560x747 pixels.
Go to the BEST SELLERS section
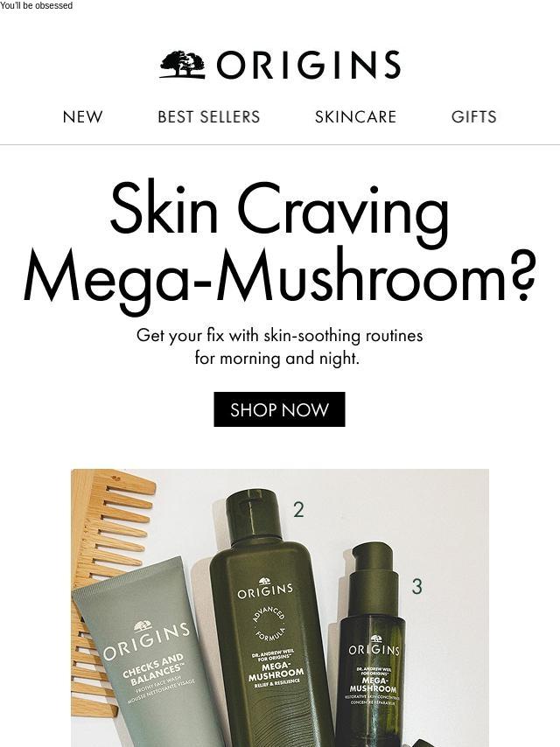point(209,116)
